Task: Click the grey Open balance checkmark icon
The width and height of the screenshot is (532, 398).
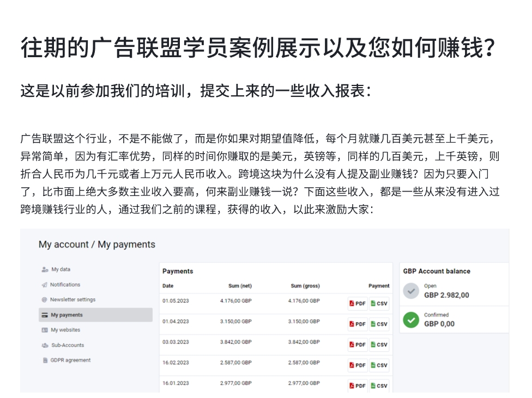Action: click(410, 290)
